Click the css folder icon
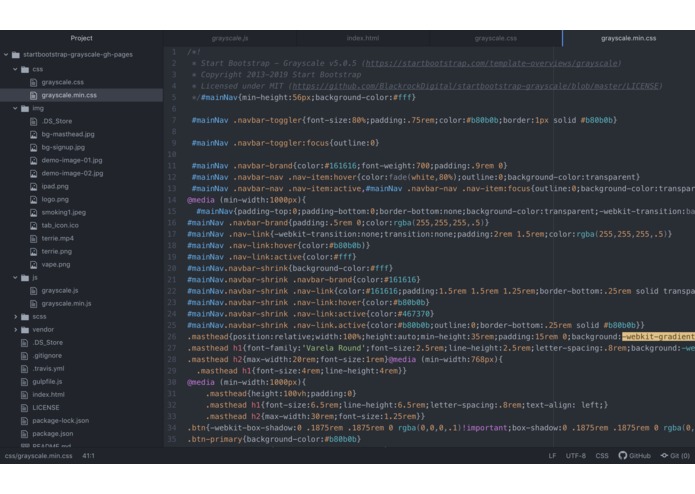Viewport: 695px width, 494px height. click(x=25, y=69)
